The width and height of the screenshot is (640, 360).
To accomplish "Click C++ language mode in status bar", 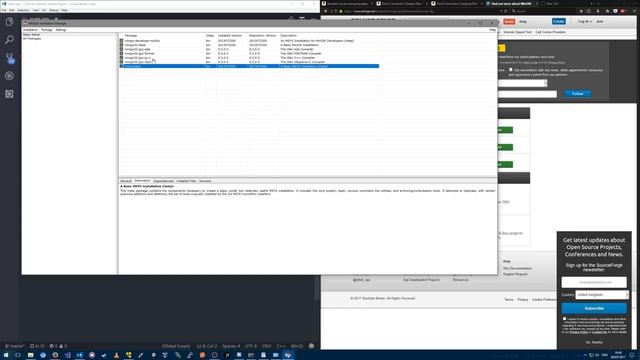I will coord(280,346).
